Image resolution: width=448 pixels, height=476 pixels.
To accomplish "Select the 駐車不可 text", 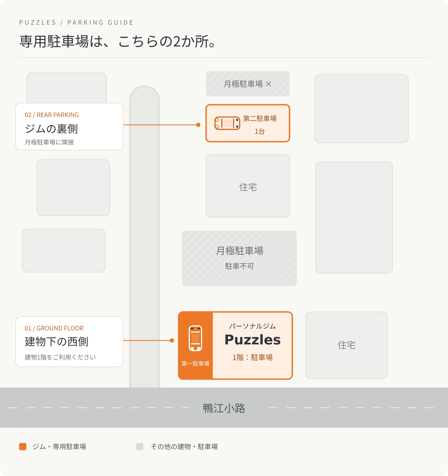I will pos(240,266).
